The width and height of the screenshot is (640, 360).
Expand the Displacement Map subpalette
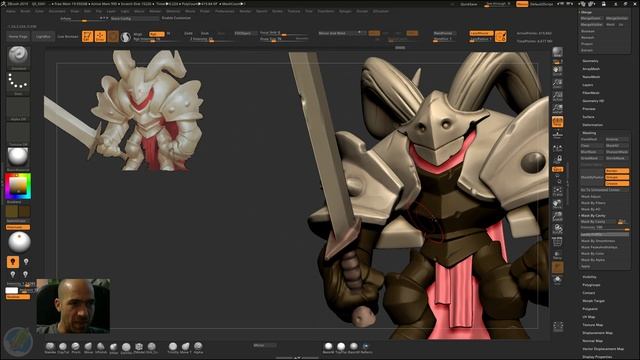pyautogui.click(x=597, y=333)
